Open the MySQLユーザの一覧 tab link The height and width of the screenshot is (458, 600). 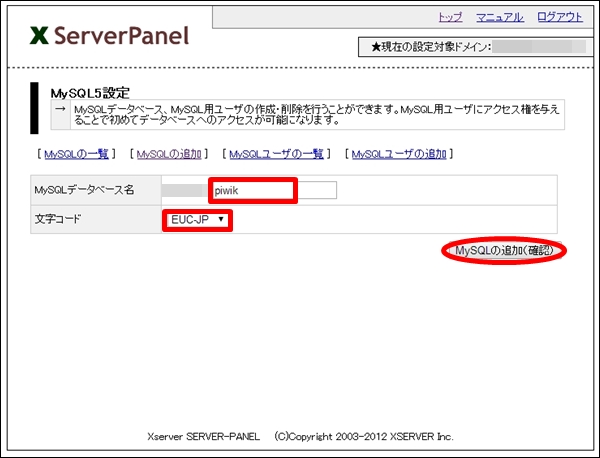tap(276, 154)
